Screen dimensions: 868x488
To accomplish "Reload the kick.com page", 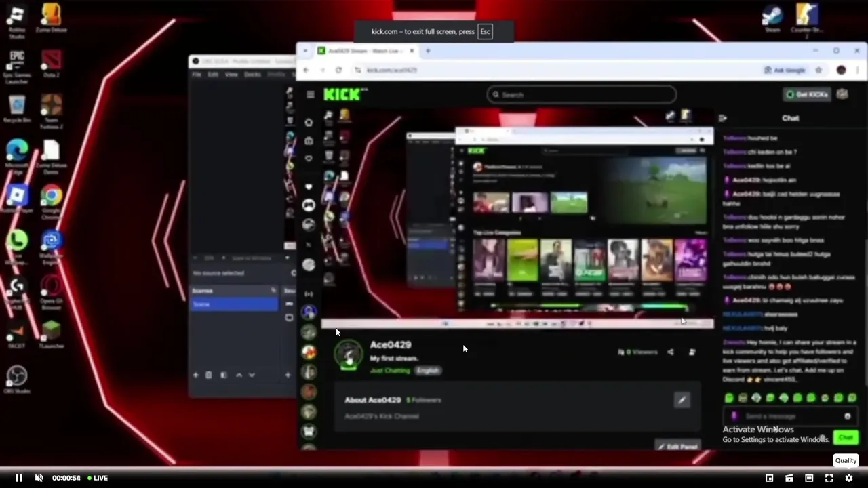I will point(338,70).
